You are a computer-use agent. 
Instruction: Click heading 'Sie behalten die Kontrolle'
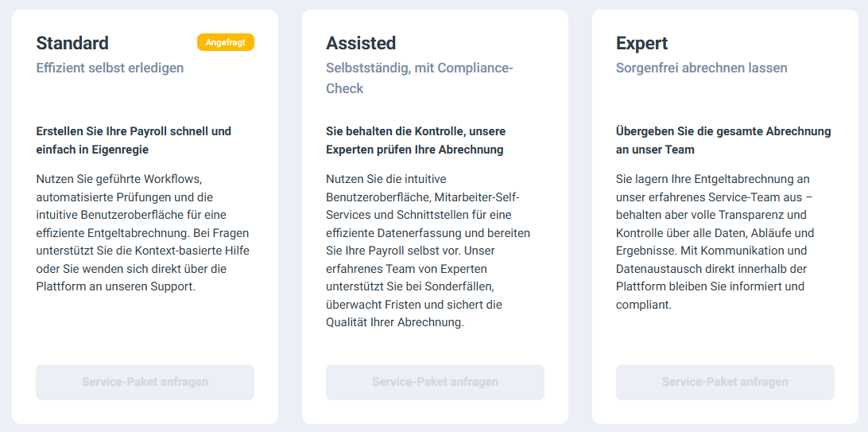pyautogui.click(x=416, y=131)
